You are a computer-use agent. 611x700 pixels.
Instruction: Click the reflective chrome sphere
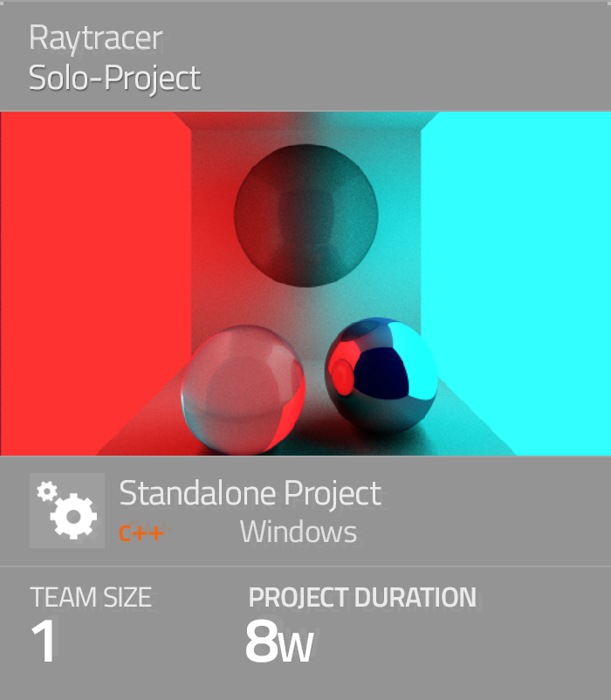pyautogui.click(x=381, y=374)
